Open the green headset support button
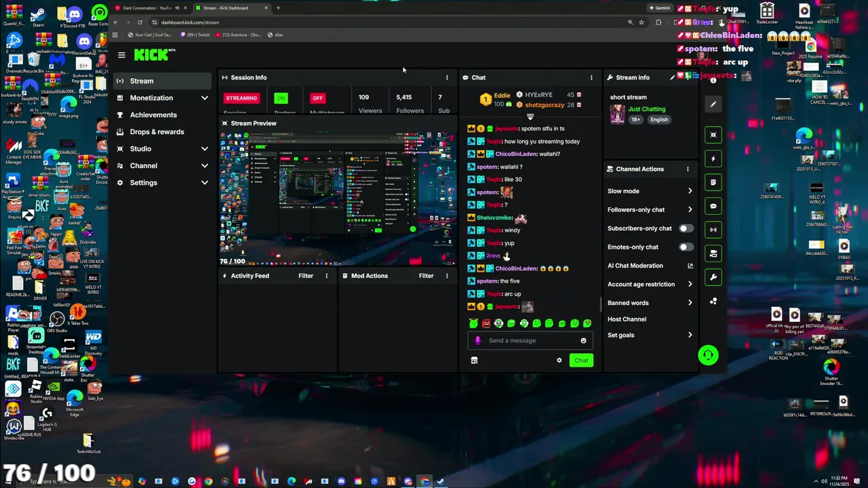 708,355
